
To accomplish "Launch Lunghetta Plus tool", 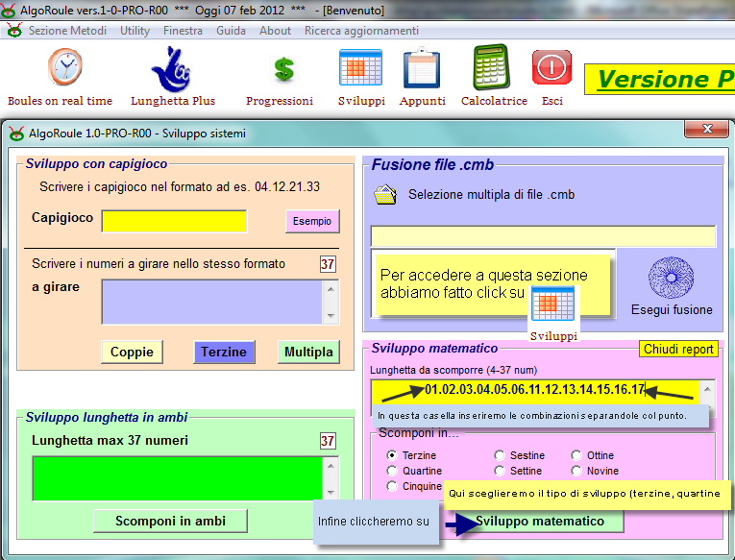I will click(x=172, y=69).
